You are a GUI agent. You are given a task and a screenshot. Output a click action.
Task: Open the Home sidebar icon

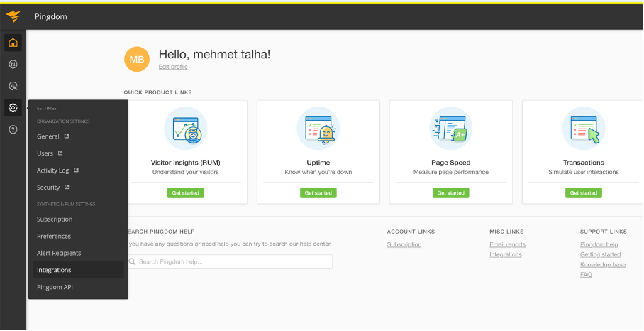pyautogui.click(x=13, y=43)
